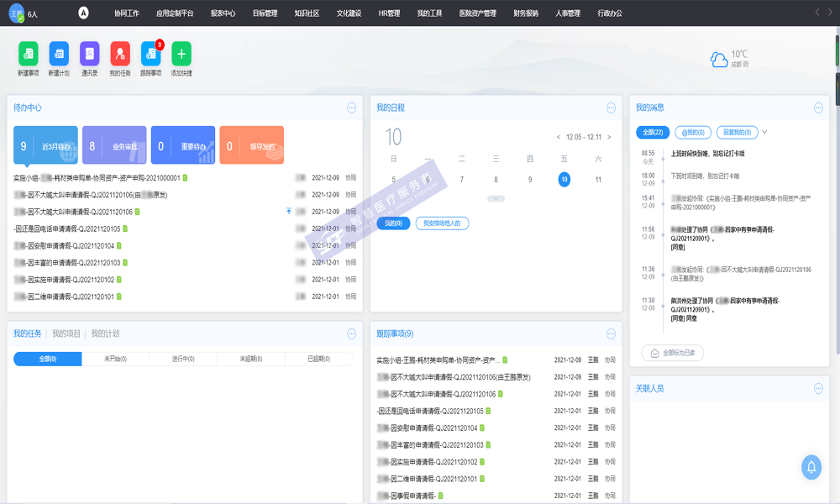Viewport: 840px width, 504px height.
Task: Open the 通讯录 address book icon
Action: (90, 54)
